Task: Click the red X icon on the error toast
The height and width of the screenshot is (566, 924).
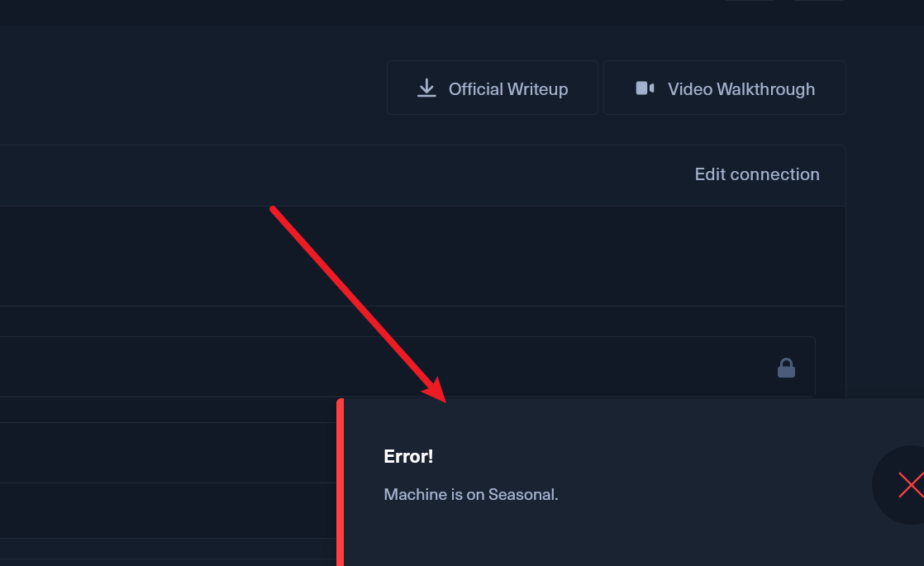Action: 911,485
